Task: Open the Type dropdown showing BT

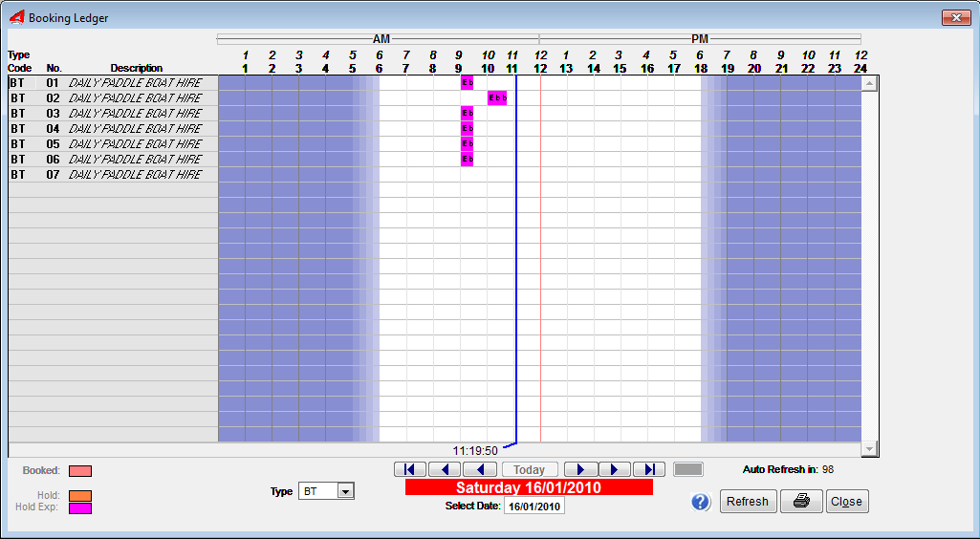Action: click(345, 491)
